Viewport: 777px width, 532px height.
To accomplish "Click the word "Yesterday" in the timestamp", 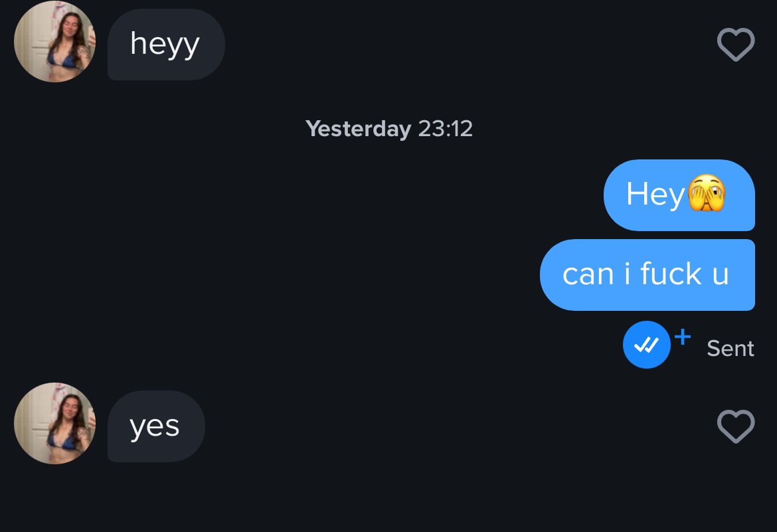I will point(358,130).
